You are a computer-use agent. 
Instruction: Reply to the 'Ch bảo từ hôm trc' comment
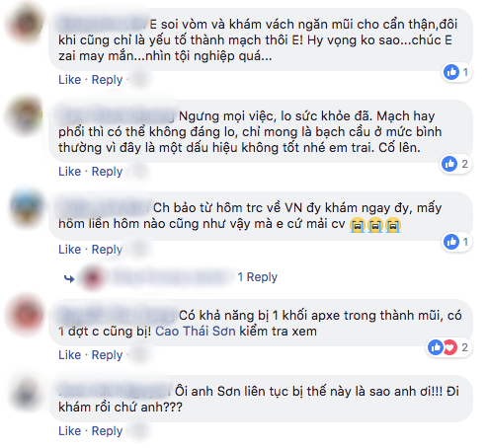(107, 250)
